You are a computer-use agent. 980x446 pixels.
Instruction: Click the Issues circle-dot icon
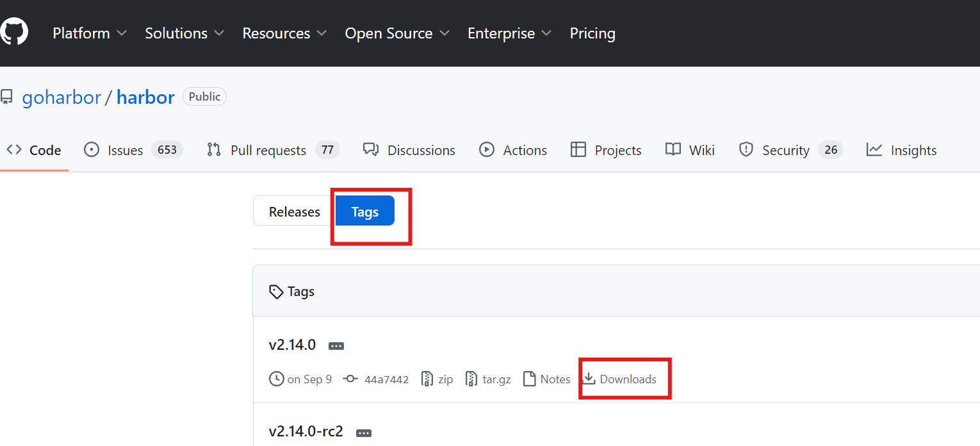click(x=92, y=150)
